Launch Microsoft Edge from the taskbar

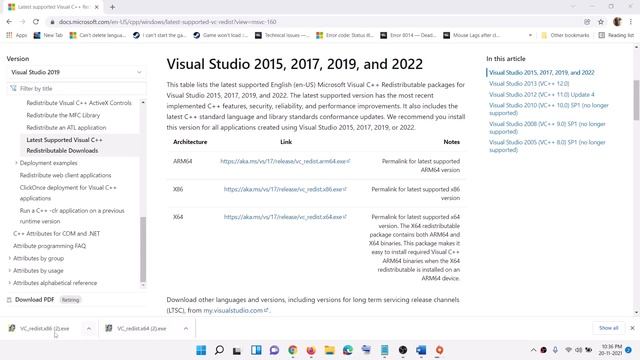pos(348,350)
